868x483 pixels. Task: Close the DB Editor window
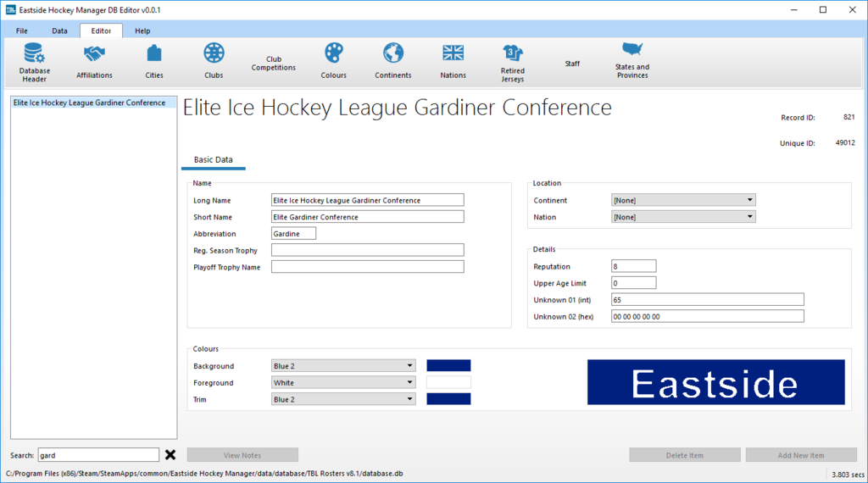coord(853,10)
